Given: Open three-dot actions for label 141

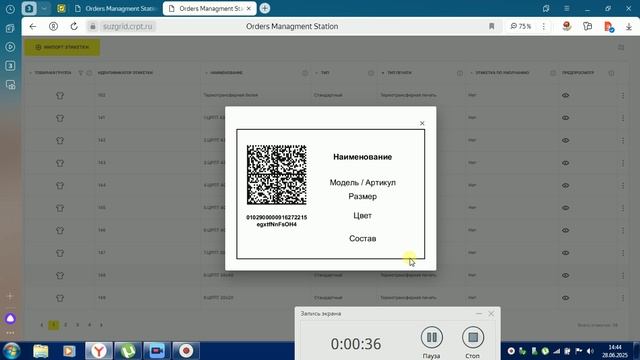Looking at the screenshot, I should pyautogui.click(x=622, y=118).
